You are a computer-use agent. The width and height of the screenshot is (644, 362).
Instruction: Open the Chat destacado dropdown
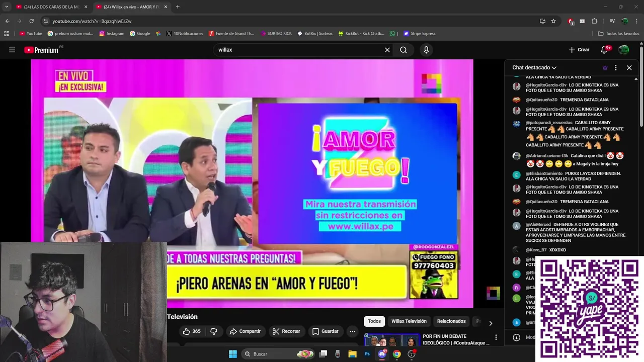534,67
